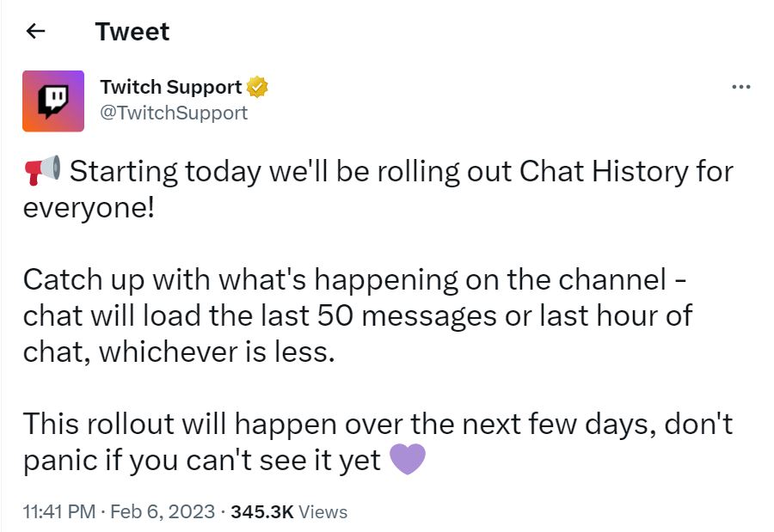Click the 'whichever is less' line
774x532 pixels.
[179, 352]
